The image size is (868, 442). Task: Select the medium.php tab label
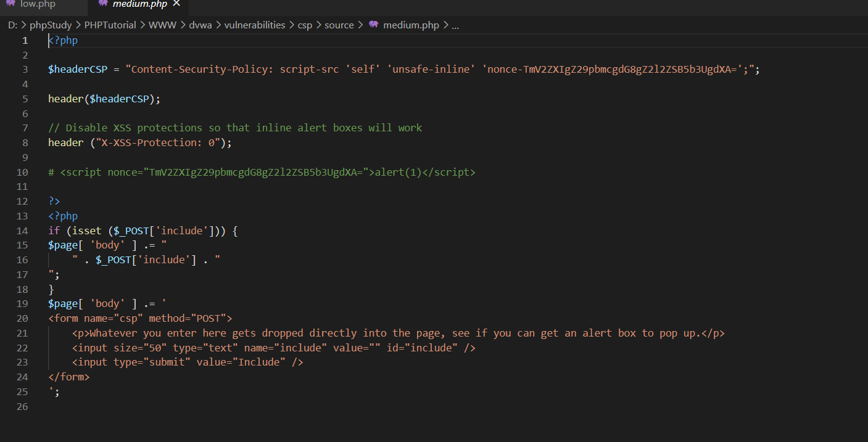(x=139, y=4)
